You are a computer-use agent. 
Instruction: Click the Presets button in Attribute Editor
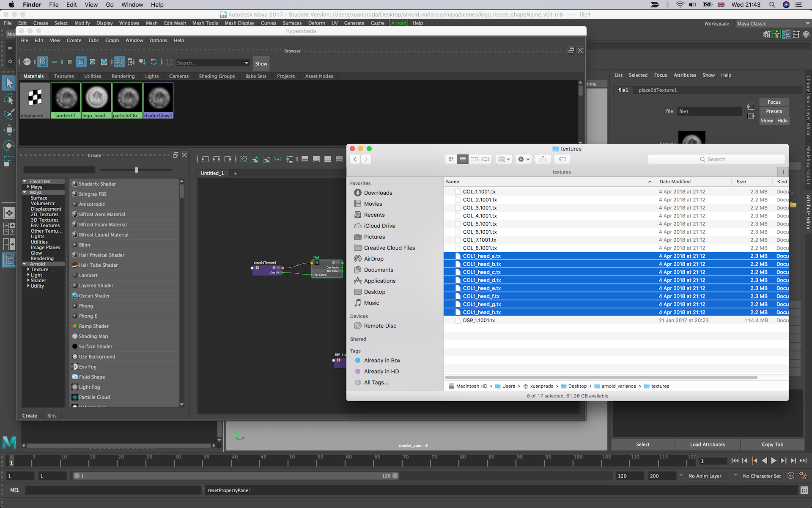[774, 111]
